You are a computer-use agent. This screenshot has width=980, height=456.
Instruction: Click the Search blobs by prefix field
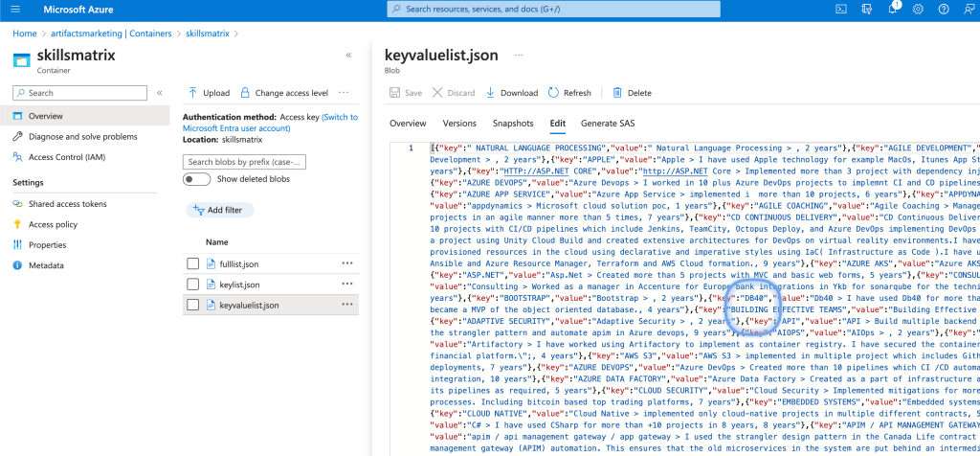tap(244, 162)
